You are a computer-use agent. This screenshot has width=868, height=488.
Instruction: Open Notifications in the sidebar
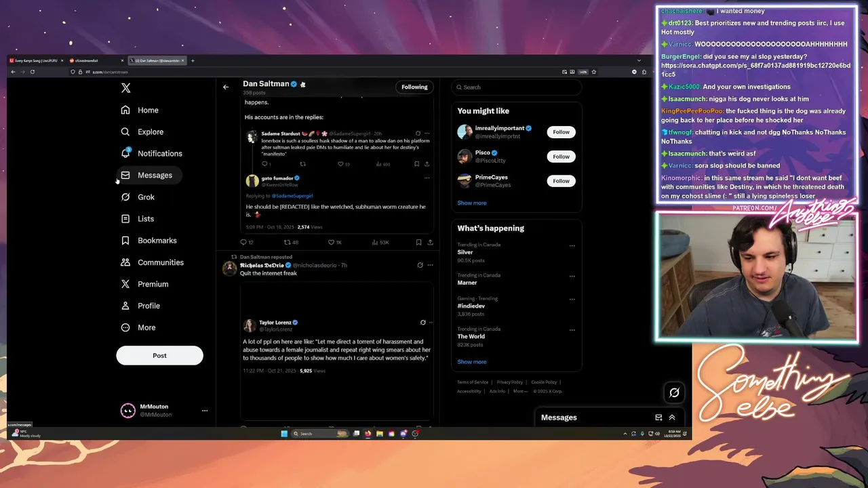click(x=151, y=153)
